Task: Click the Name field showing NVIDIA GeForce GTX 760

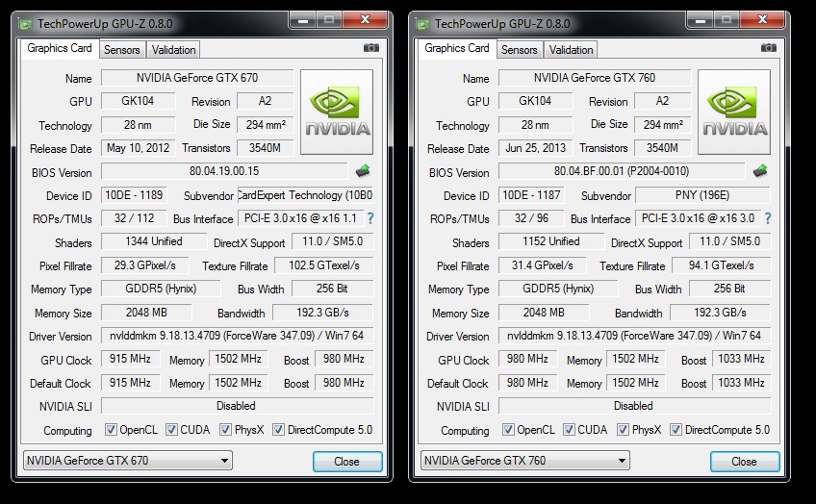Action: click(x=595, y=78)
